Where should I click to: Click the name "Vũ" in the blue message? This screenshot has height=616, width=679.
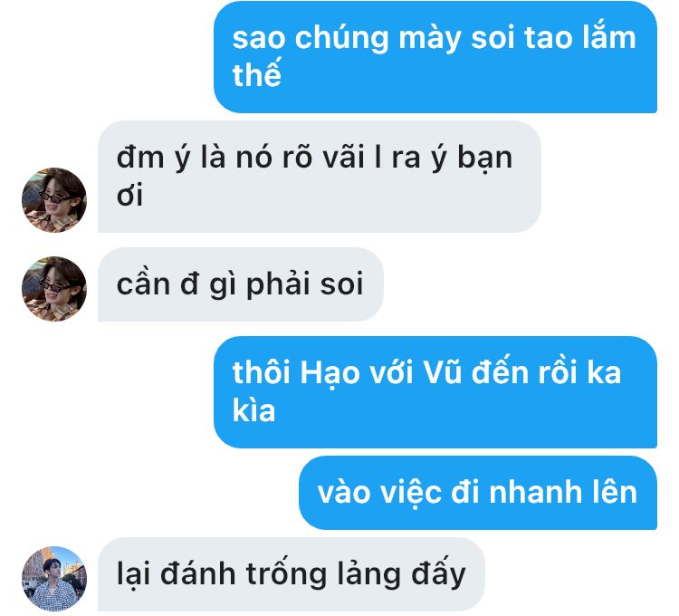click(442, 371)
